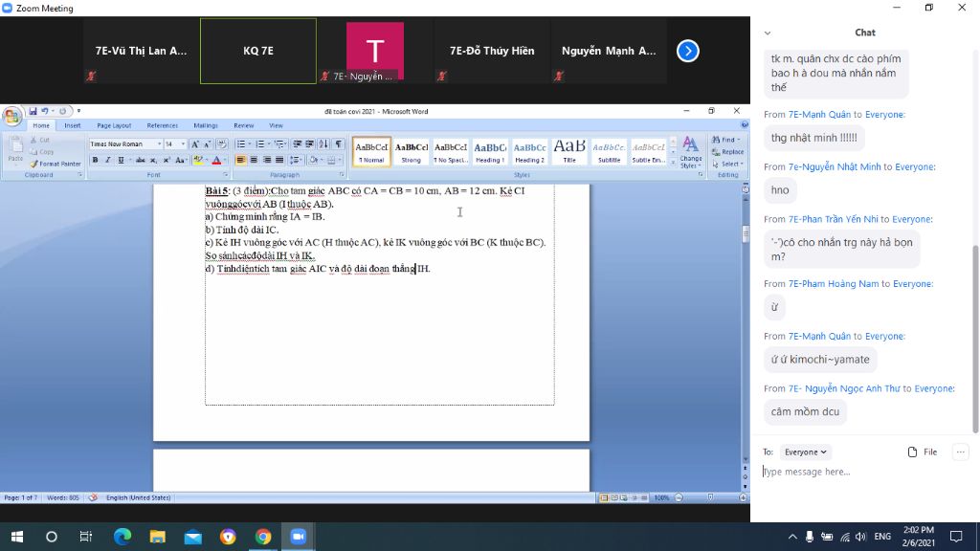Screen dimensions: 980x551
Task: Open the Times New Roman font dropdown
Action: tap(159, 144)
